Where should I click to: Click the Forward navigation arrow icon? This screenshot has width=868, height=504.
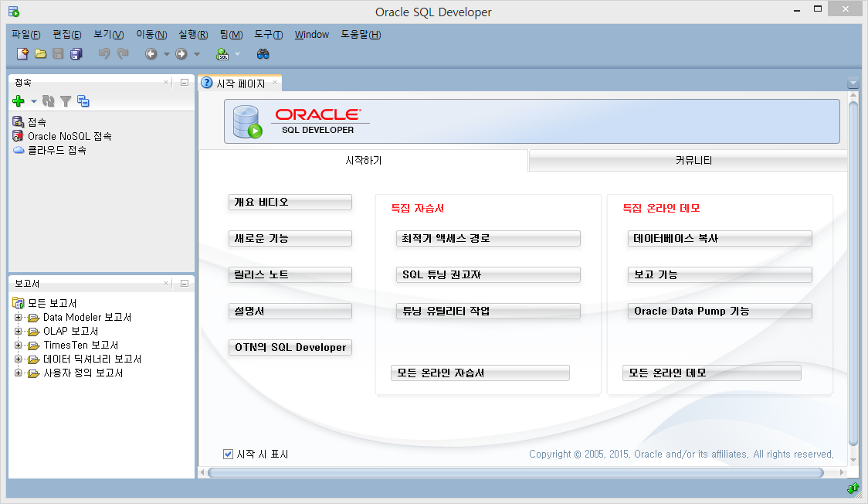pyautogui.click(x=181, y=53)
